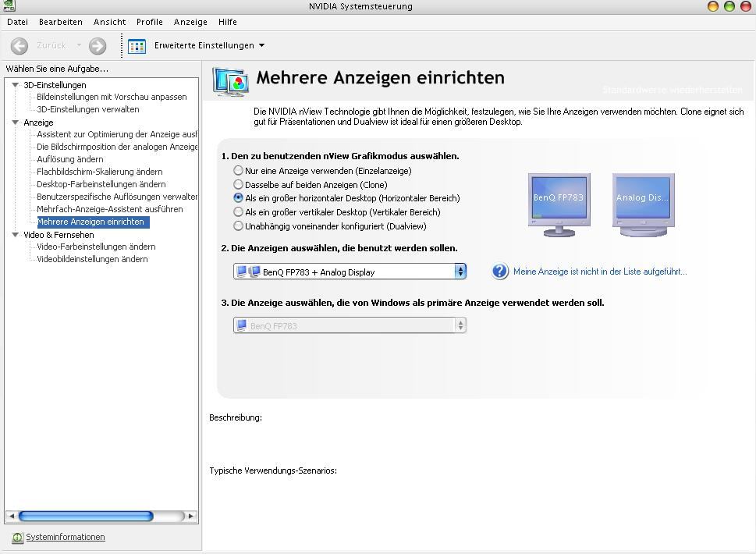
Task: Open Assistent zur Optimierung der Anzeige
Action: pos(117,134)
